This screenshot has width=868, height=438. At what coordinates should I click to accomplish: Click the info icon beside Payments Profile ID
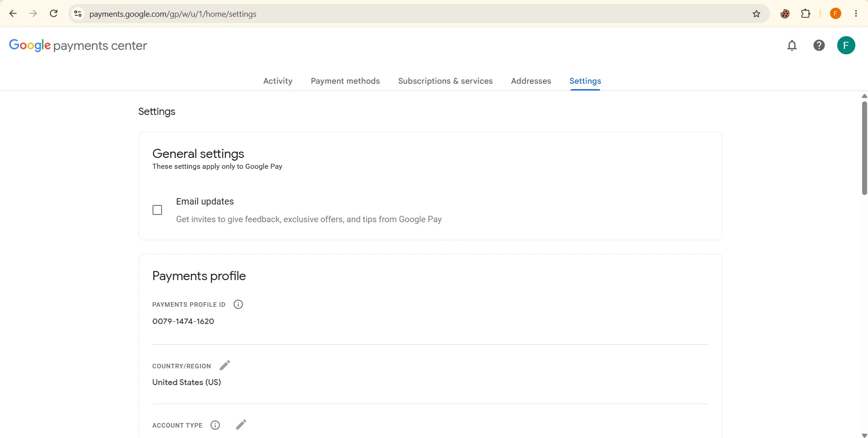[238, 305]
